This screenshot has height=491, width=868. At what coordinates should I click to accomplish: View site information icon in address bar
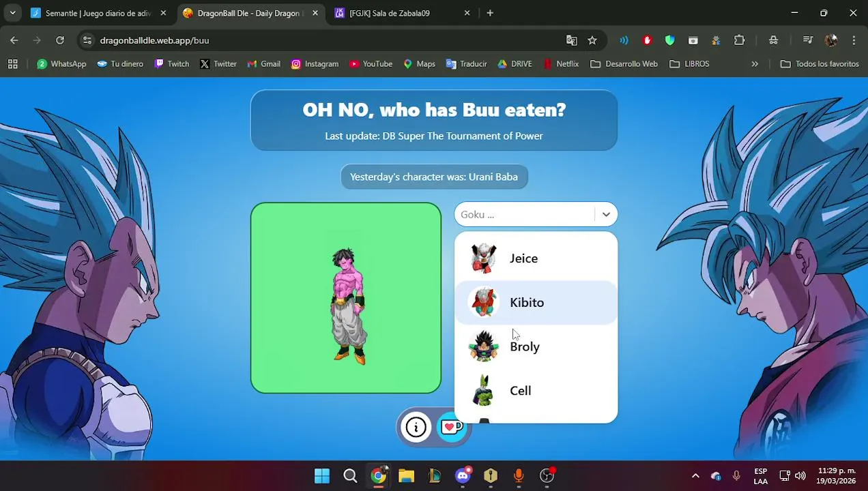tap(87, 40)
